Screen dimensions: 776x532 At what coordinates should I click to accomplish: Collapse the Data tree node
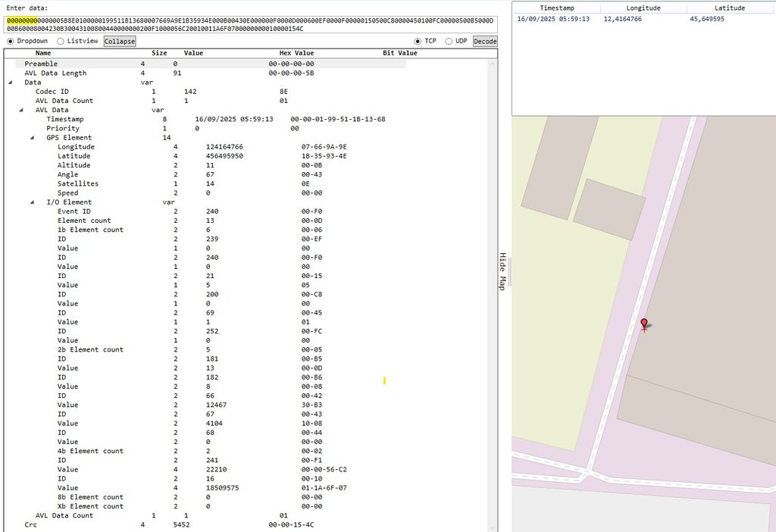pyautogui.click(x=11, y=83)
